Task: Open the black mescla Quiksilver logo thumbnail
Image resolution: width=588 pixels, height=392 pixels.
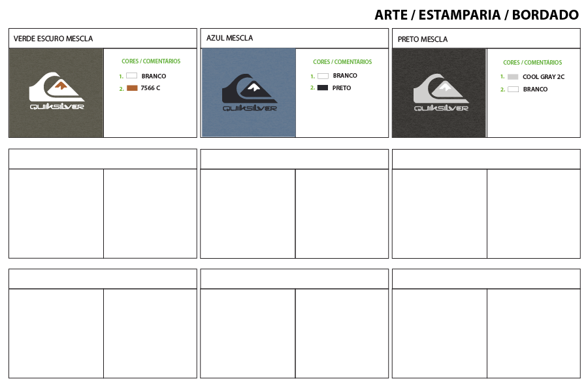Action: tap(439, 93)
